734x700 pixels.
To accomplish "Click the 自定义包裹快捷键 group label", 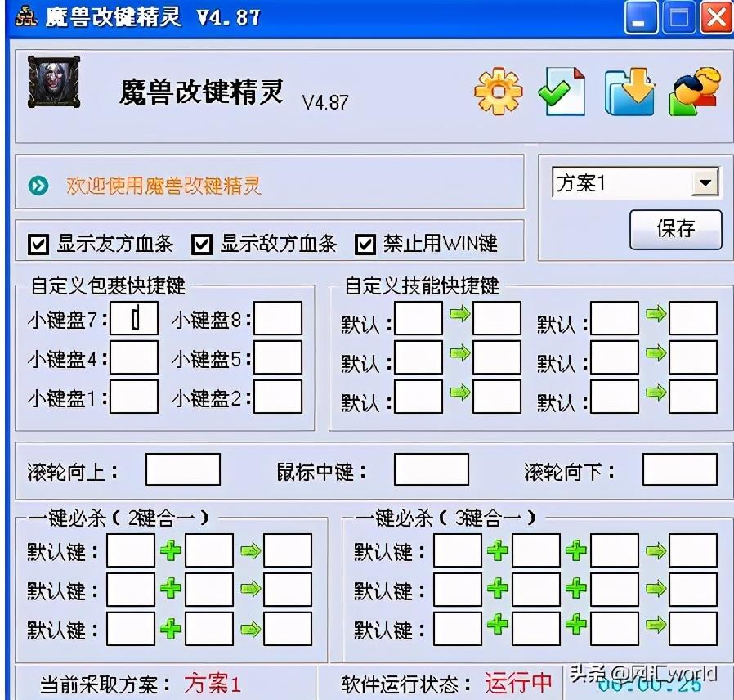I will [x=108, y=285].
